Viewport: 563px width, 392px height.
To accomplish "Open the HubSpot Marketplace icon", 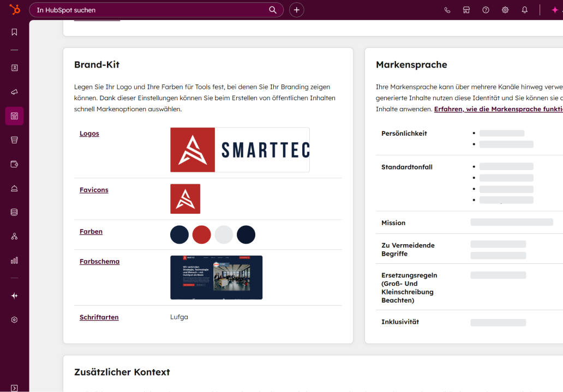I will click(466, 10).
